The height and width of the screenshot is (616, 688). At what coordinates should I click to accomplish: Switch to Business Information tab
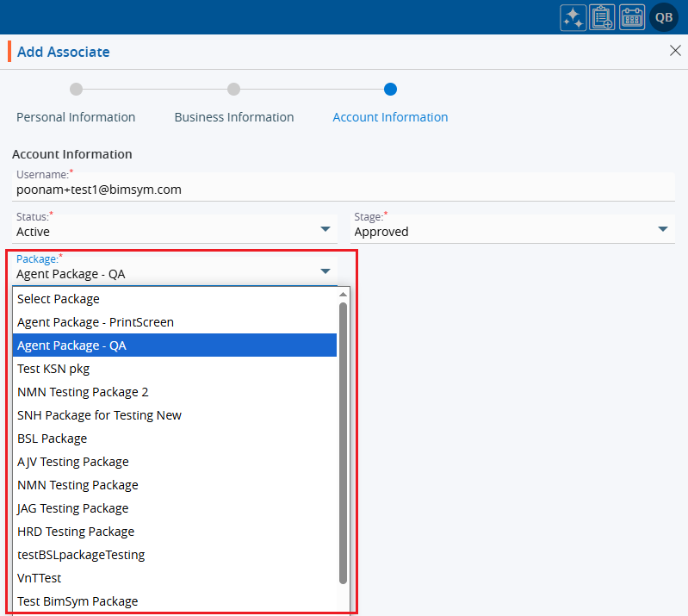tap(233, 117)
